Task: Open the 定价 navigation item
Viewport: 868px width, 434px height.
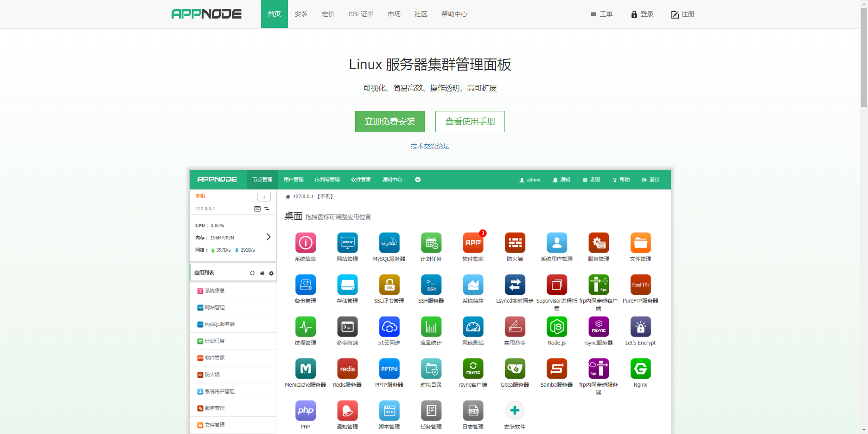Action: coord(328,14)
